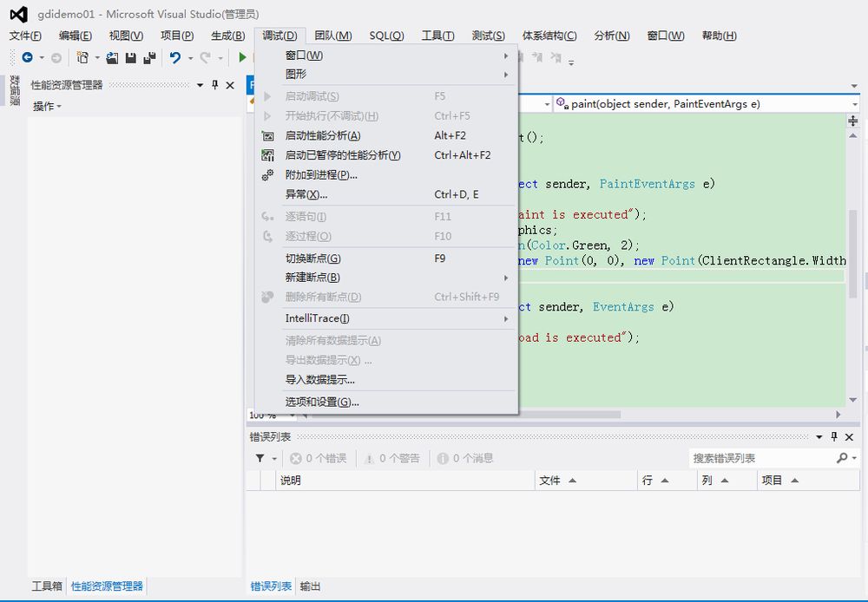Click the search magnifier in error list
868x602 pixels.
(841, 458)
